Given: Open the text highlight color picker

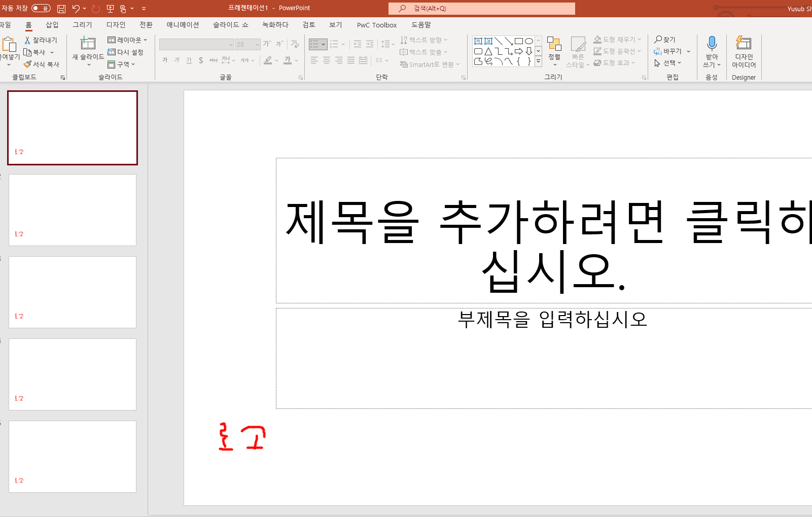Looking at the screenshot, I should click(275, 60).
